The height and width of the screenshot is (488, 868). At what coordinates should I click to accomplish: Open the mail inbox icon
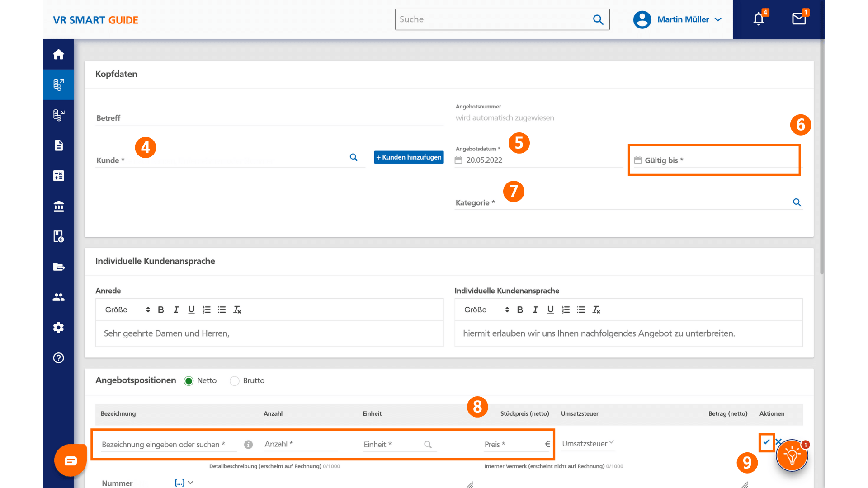799,19
